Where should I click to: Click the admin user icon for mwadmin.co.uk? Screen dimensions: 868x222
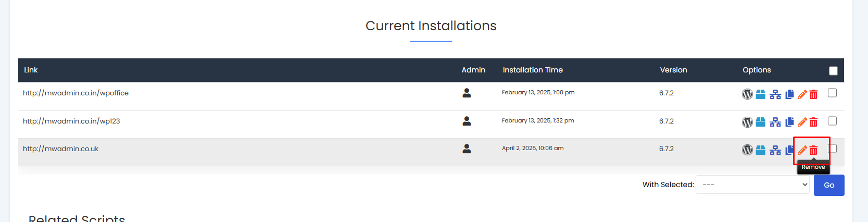coord(467,149)
